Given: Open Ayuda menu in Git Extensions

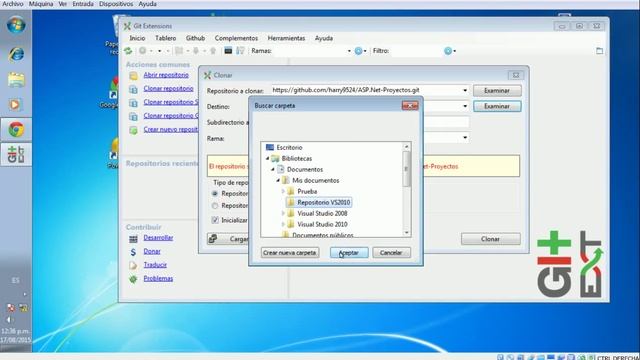Looking at the screenshot, I should coord(324,38).
